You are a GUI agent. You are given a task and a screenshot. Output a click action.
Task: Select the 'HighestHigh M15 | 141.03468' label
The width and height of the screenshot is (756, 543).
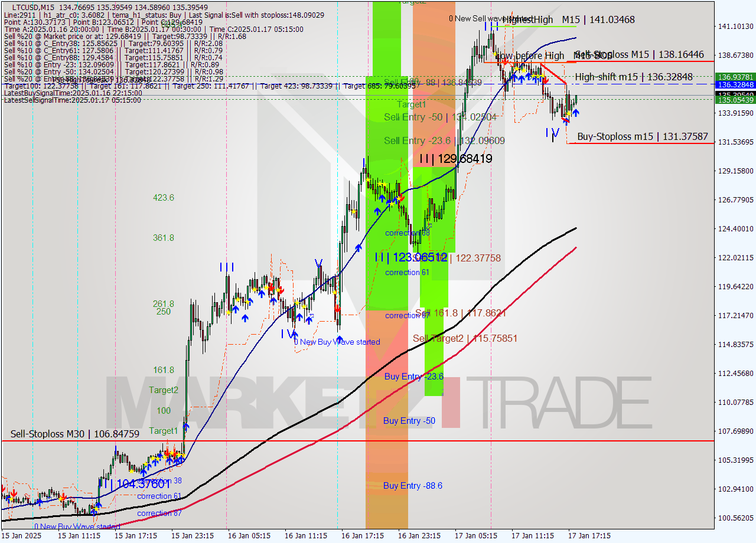click(569, 19)
